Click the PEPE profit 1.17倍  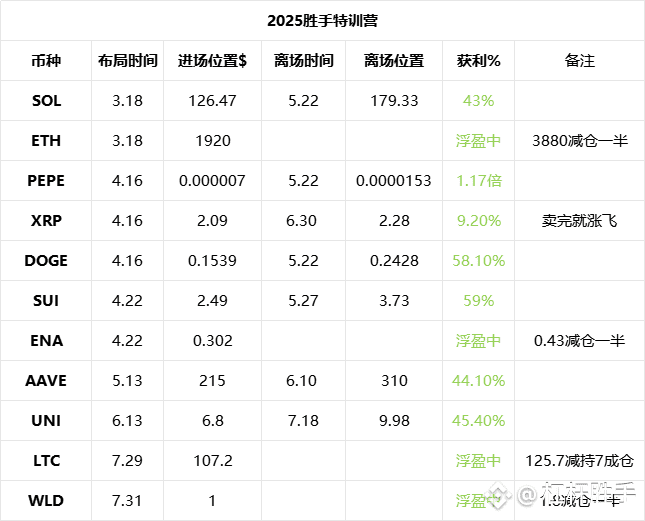click(x=478, y=181)
